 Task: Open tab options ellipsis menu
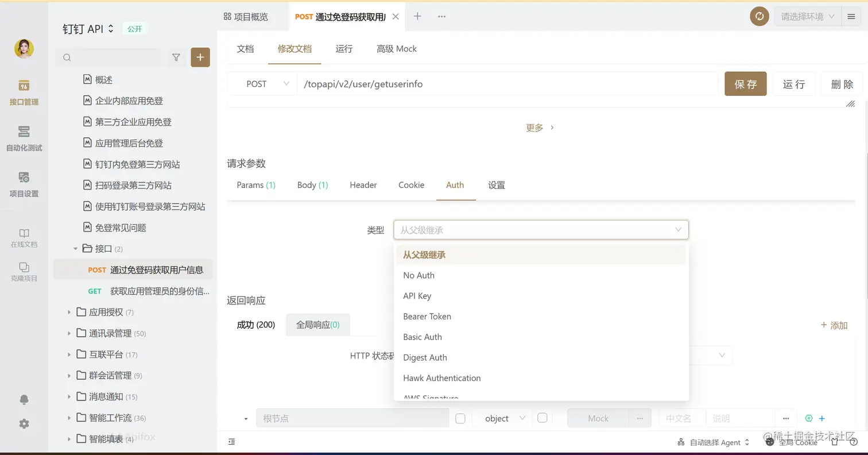click(x=441, y=17)
